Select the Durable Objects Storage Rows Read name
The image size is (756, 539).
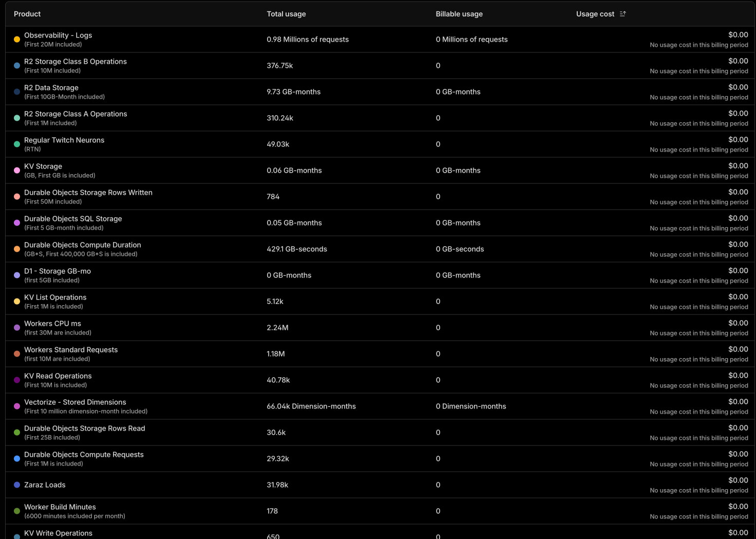pyautogui.click(x=85, y=429)
